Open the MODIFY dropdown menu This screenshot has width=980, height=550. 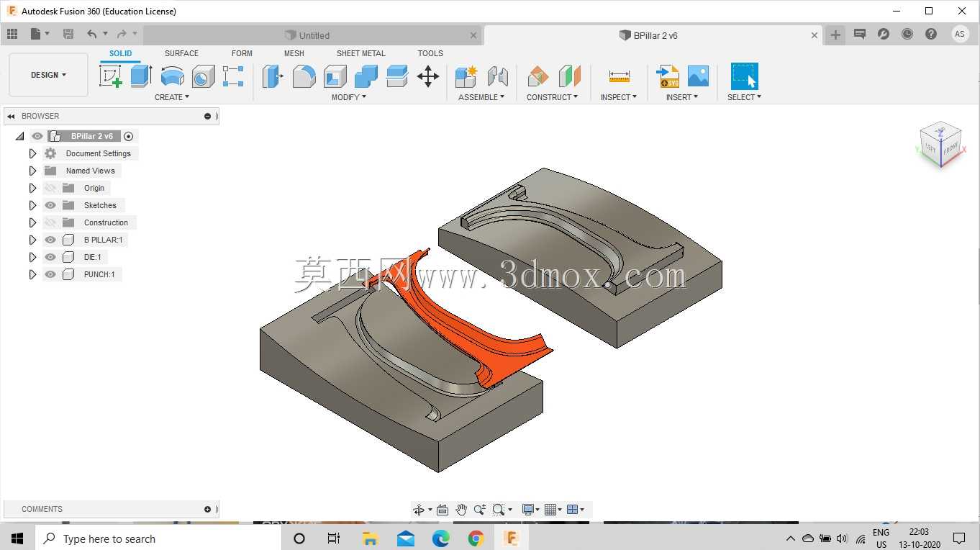click(349, 97)
